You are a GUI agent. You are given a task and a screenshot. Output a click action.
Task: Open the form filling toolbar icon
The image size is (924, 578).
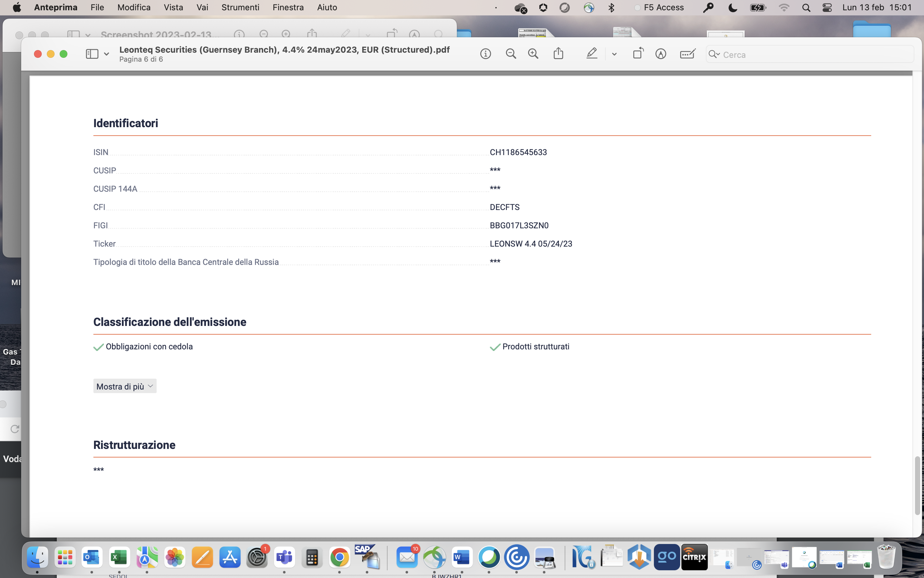coord(687,54)
